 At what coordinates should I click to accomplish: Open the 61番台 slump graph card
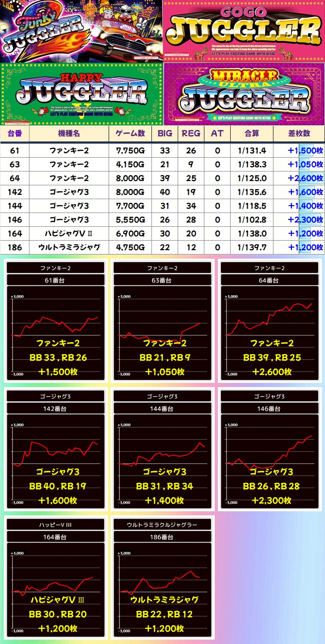55,321
